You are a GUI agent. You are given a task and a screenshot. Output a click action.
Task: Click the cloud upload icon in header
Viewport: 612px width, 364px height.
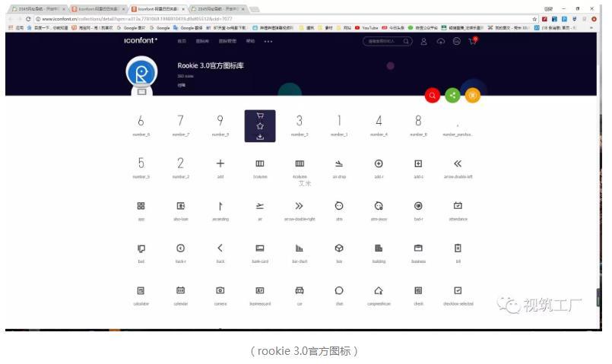tap(441, 41)
